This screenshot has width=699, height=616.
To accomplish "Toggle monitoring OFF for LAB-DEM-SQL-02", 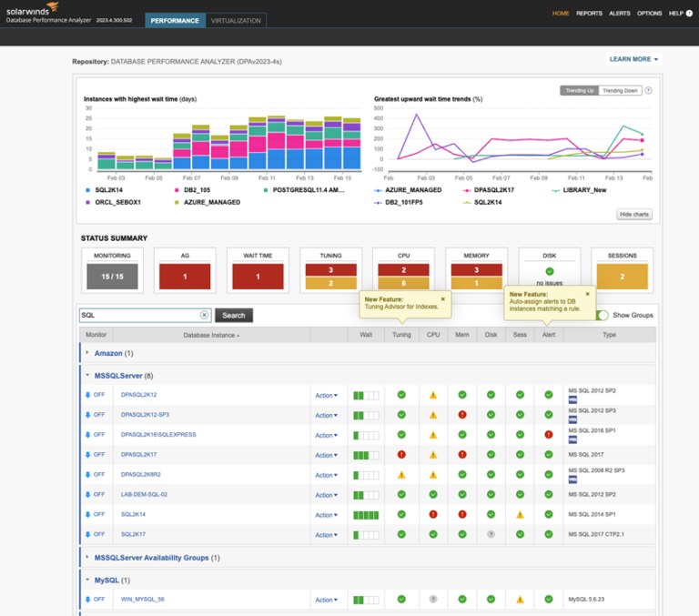I will [95, 494].
